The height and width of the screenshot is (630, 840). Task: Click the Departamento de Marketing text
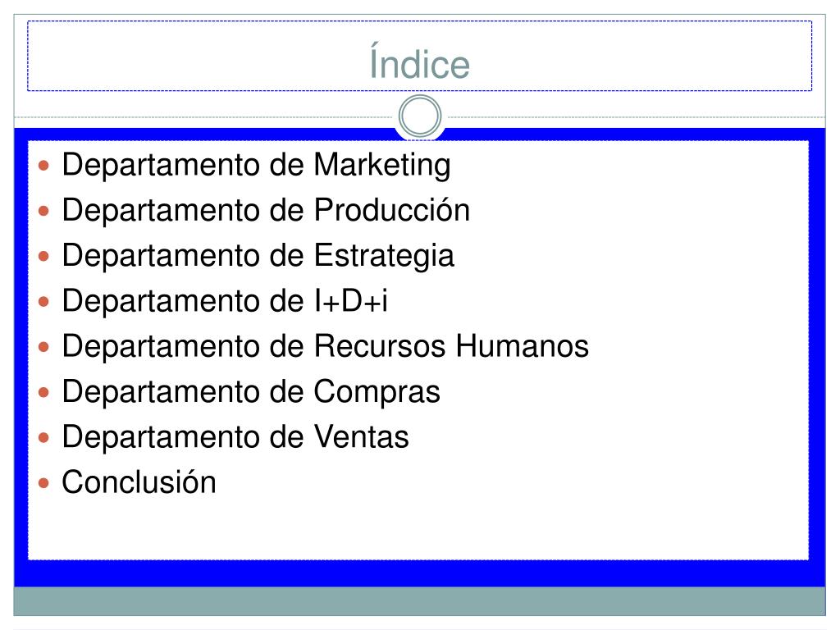pyautogui.click(x=257, y=165)
